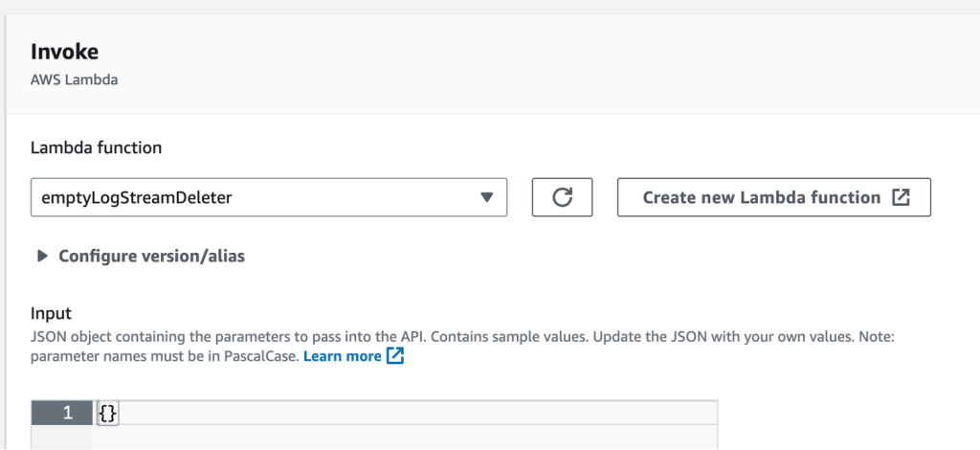Click the refresh Lambda functions icon
The width and height of the screenshot is (980, 450).
(x=562, y=197)
